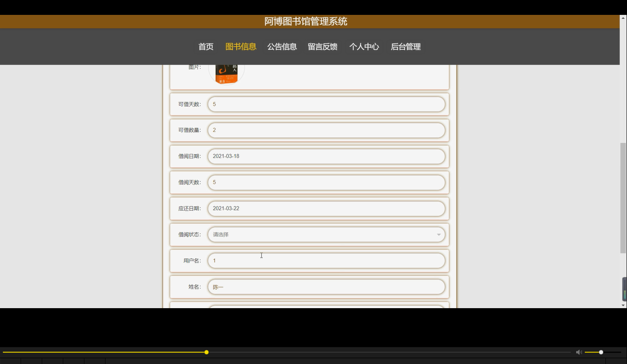This screenshot has width=627, height=364.
Task: Click the green widget on the right edge
Action: (625, 290)
